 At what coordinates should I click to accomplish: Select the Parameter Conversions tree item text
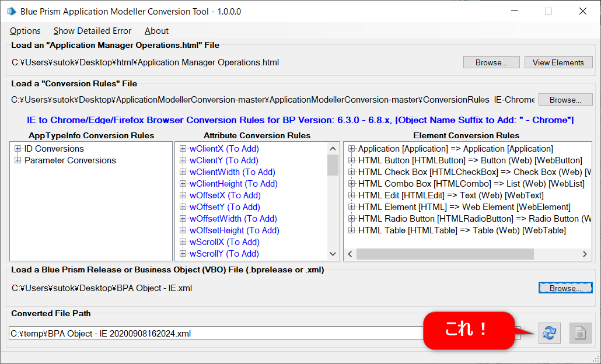[70, 160]
